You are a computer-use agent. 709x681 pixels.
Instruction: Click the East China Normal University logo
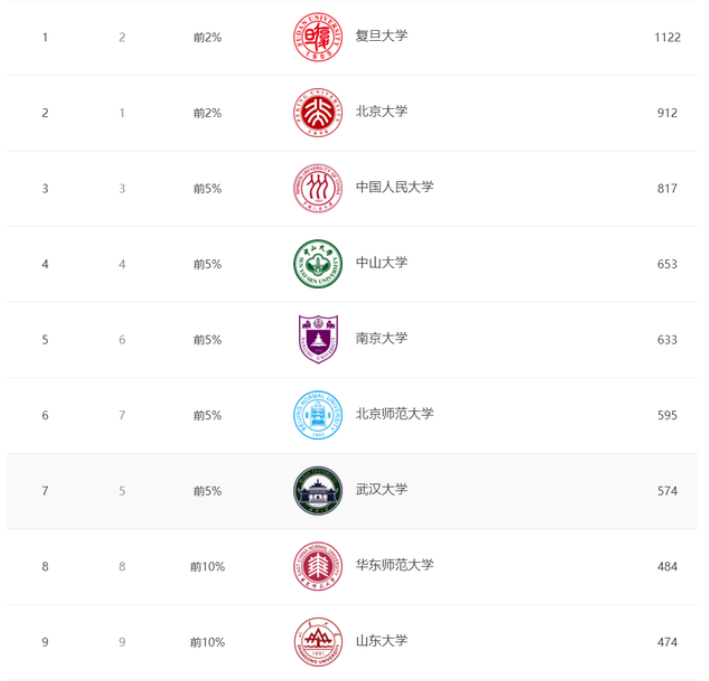pos(316,566)
